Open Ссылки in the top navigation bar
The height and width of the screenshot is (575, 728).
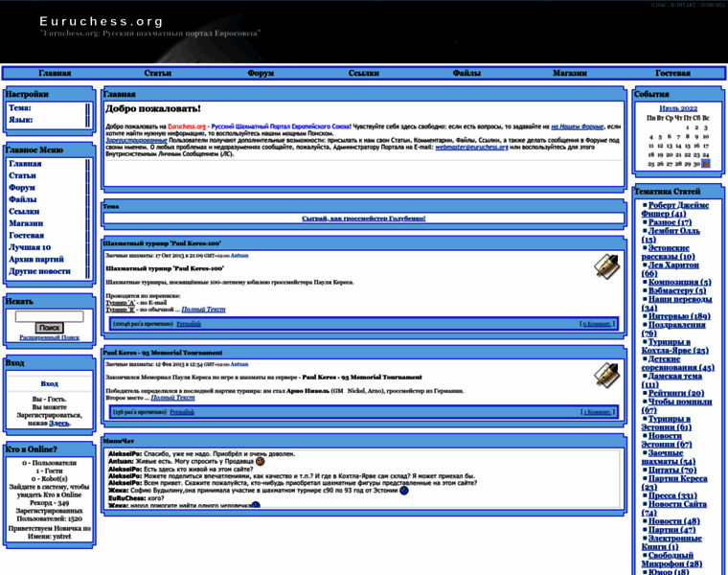tap(364, 73)
